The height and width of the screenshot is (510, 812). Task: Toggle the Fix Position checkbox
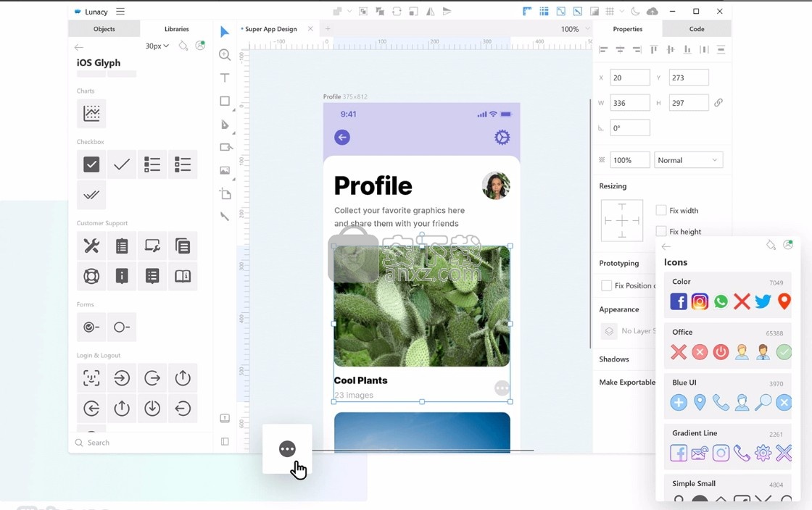pos(607,285)
